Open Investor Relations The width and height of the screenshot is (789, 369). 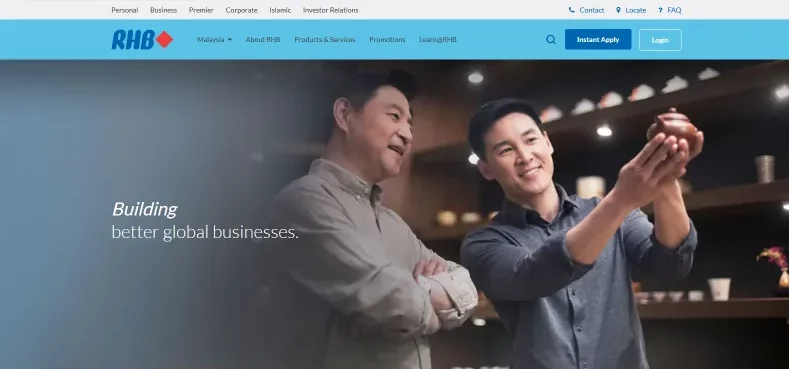click(331, 10)
